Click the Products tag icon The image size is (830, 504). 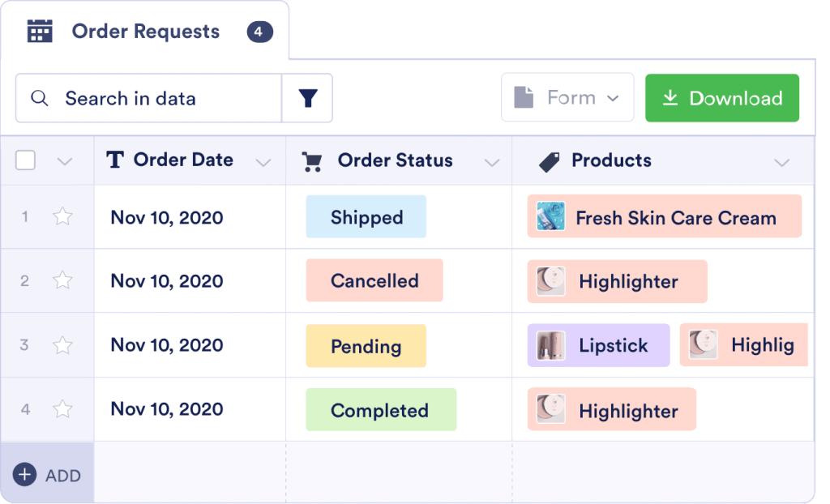pos(549,161)
